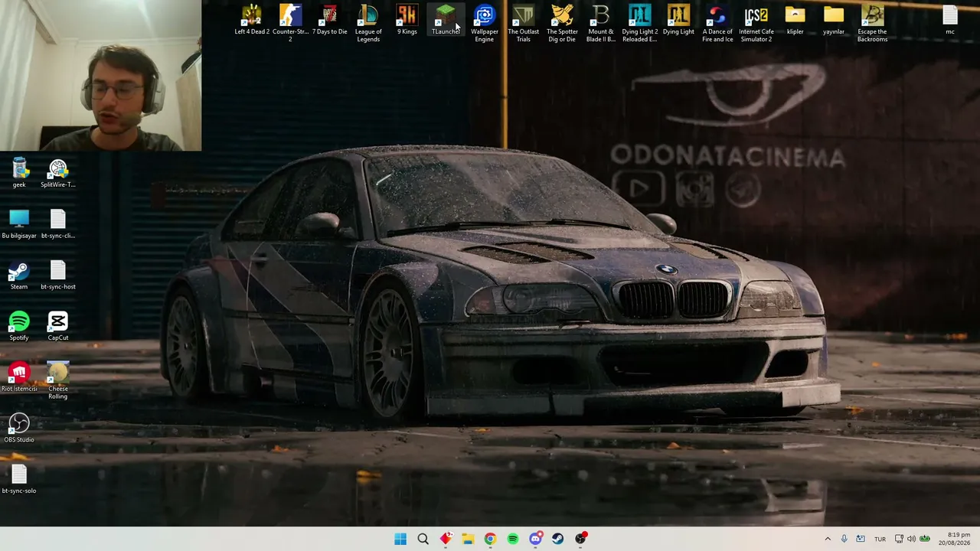Click the microphone tray icon

[x=844, y=539]
